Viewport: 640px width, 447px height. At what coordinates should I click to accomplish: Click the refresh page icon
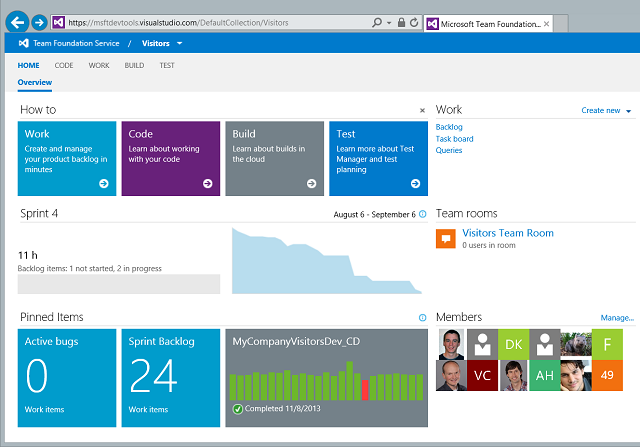coord(414,22)
